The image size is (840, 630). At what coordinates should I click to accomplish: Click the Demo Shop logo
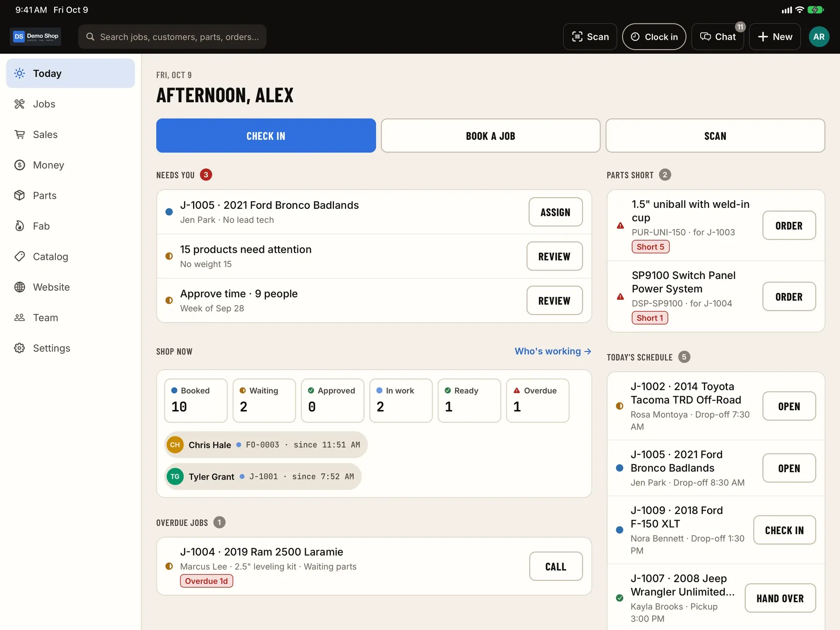[35, 37]
